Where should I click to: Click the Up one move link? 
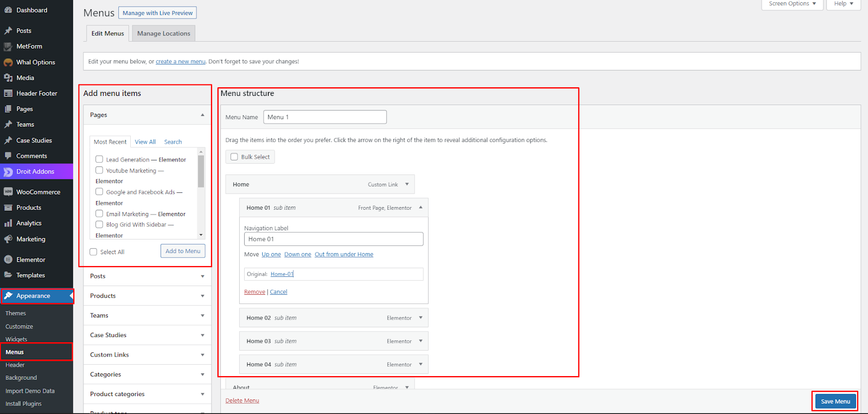click(x=271, y=255)
